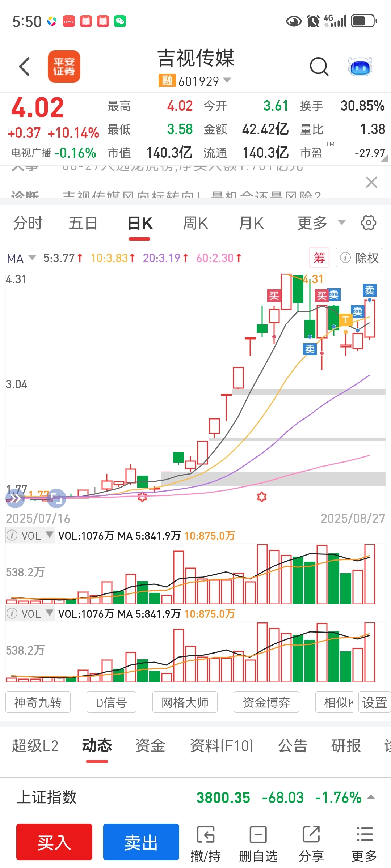Open the blue robot assistant
This screenshot has height=868, width=391.
pos(360,67)
